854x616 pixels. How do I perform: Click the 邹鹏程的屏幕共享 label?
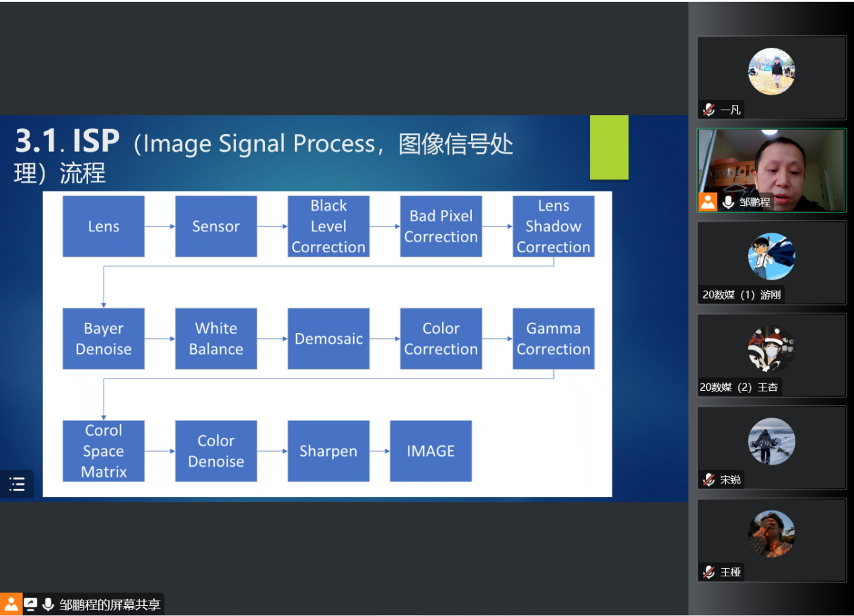click(110, 604)
